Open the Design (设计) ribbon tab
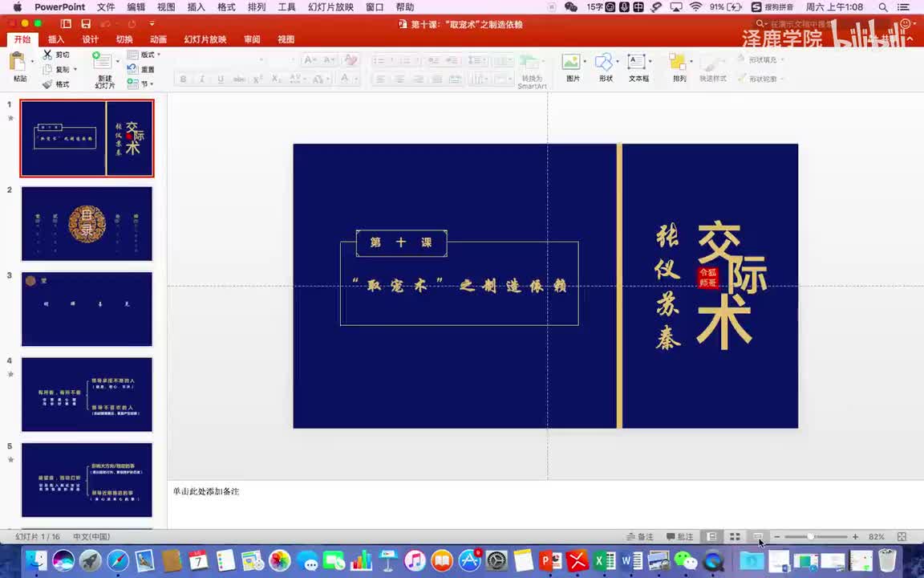 (90, 39)
